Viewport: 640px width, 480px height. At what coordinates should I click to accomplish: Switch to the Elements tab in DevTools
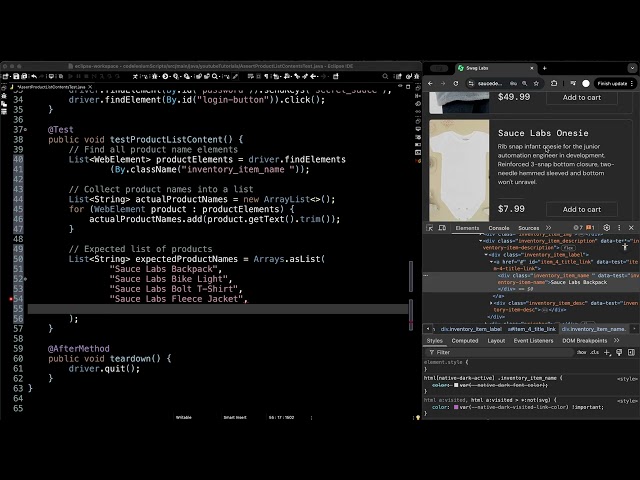(467, 228)
